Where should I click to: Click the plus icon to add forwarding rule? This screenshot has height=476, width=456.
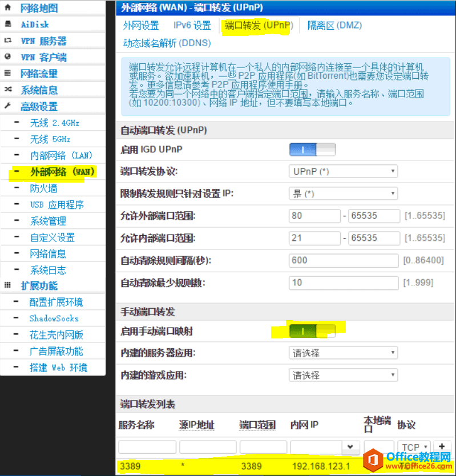(442, 446)
